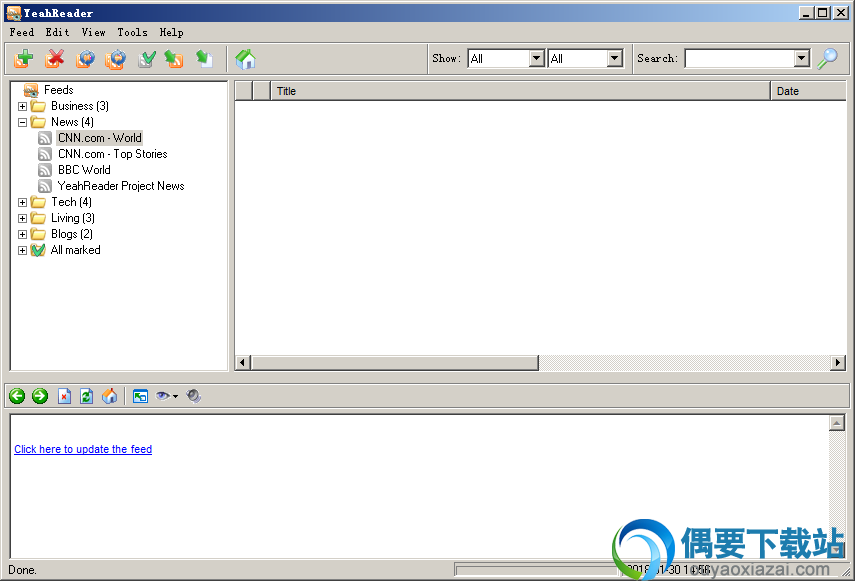Click the RSS icon beside YeahReader Project News
855x581 pixels.
point(45,186)
